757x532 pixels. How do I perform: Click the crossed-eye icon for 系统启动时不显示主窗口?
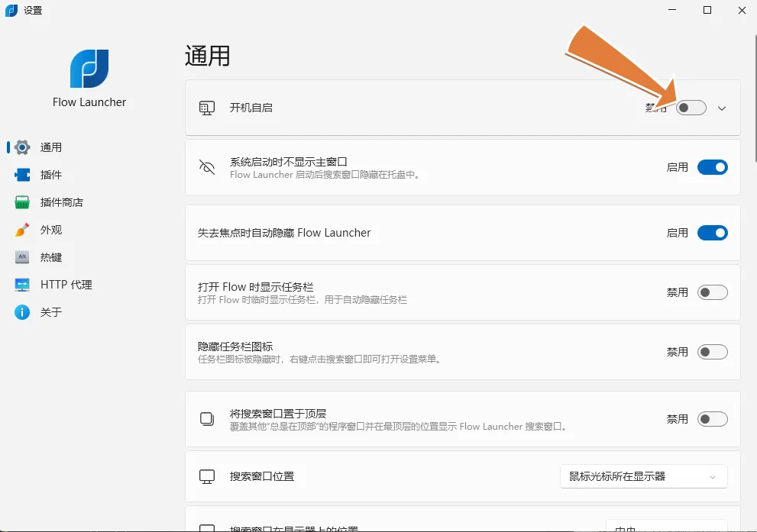click(x=207, y=167)
